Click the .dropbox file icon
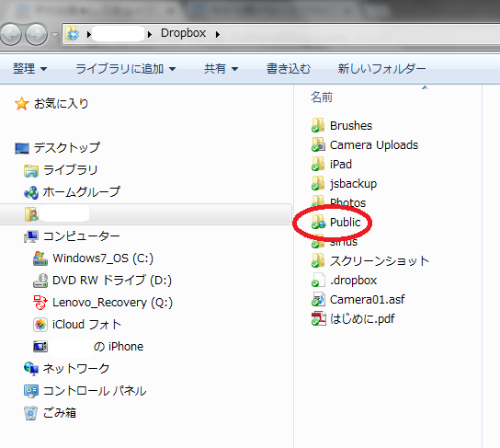Image resolution: width=500 pixels, height=448 pixels. [318, 281]
